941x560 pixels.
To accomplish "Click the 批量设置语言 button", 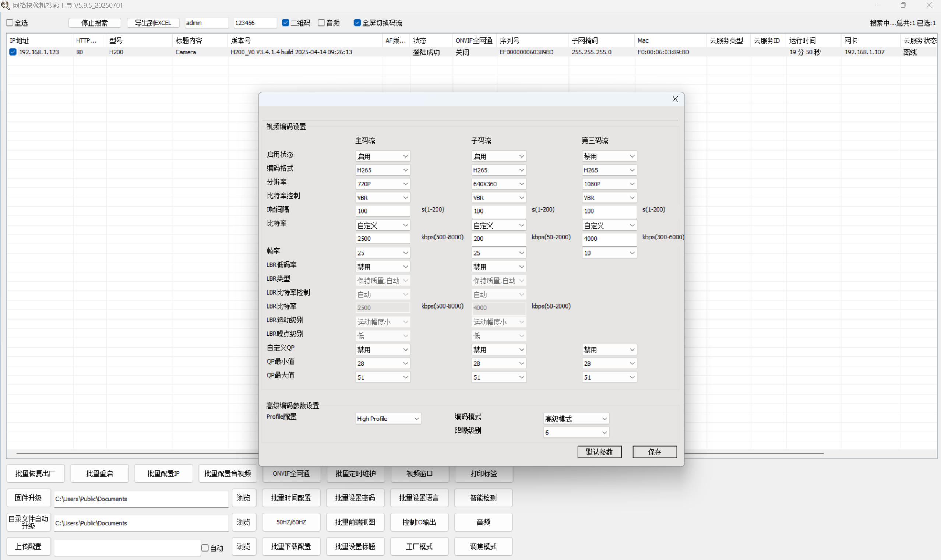I will (419, 498).
